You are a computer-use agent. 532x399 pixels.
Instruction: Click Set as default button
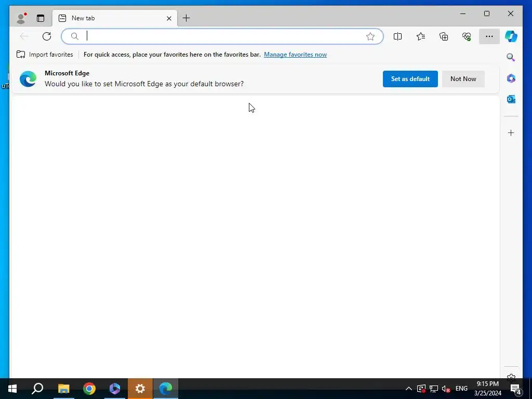tap(410, 79)
